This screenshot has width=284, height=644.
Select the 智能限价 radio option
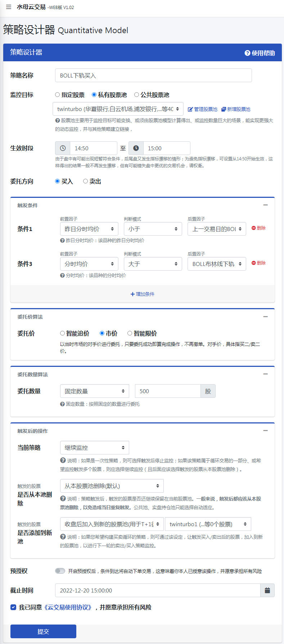(130, 333)
